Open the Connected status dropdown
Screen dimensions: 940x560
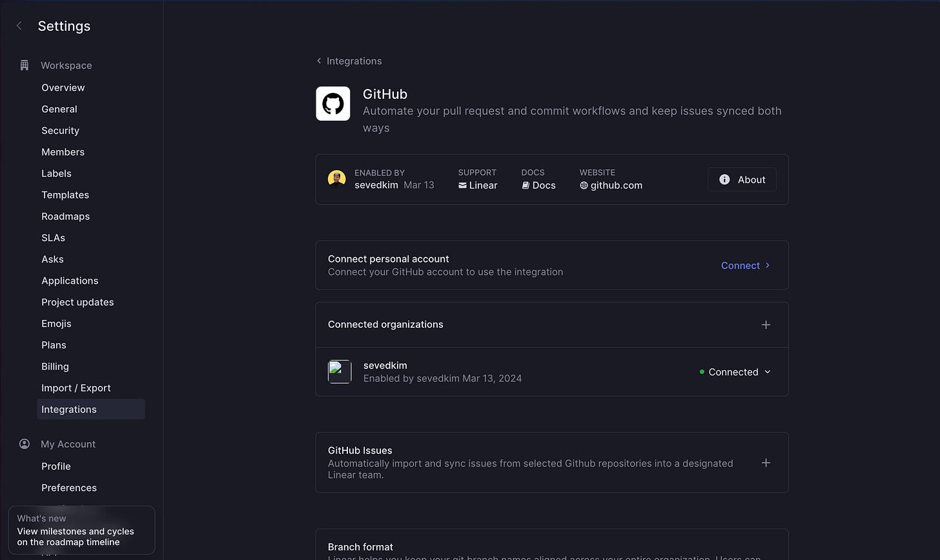735,372
